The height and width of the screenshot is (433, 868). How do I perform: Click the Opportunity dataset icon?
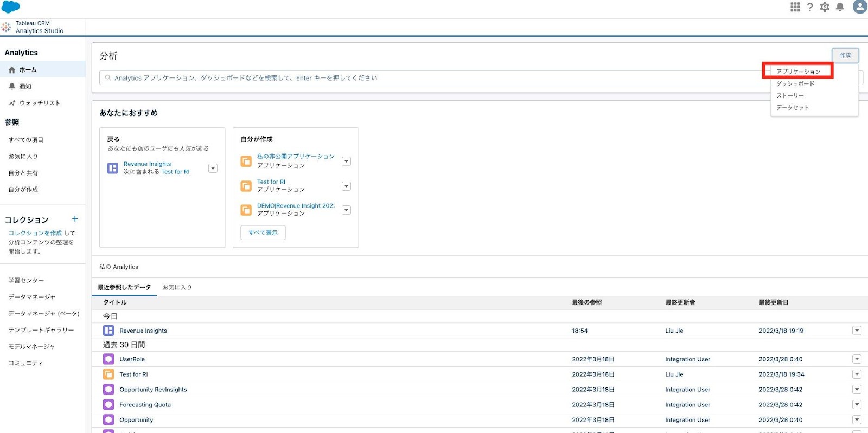point(108,419)
